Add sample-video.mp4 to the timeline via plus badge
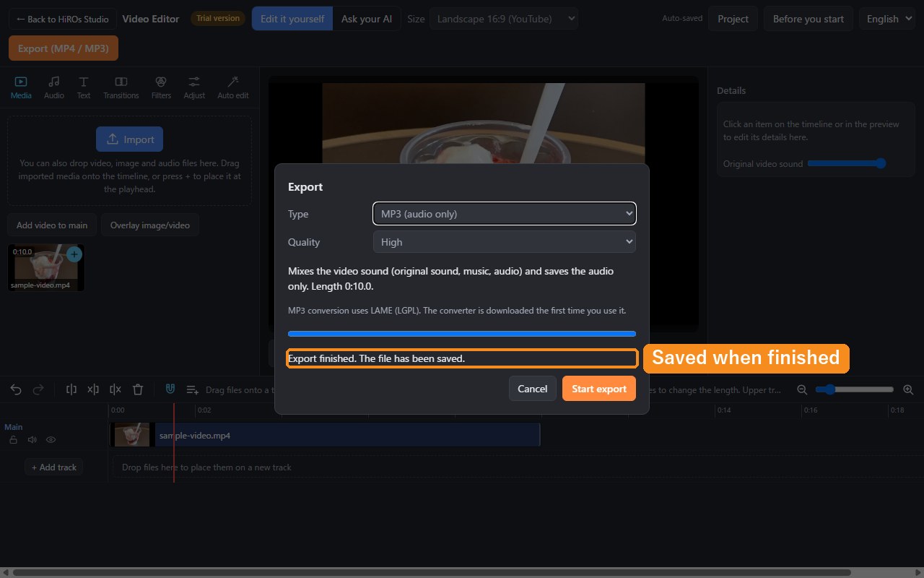This screenshot has width=924, height=578. [74, 254]
